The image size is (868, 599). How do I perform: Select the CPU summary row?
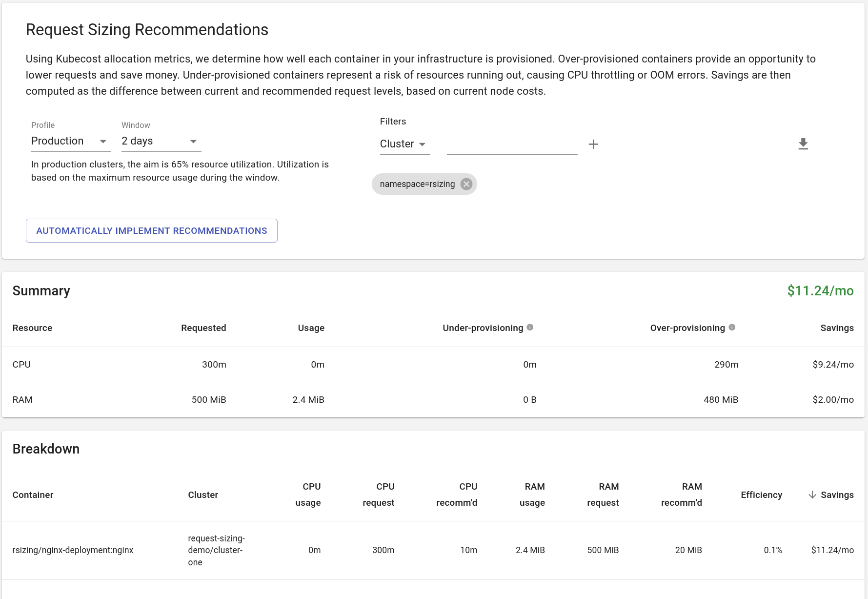coord(433,365)
